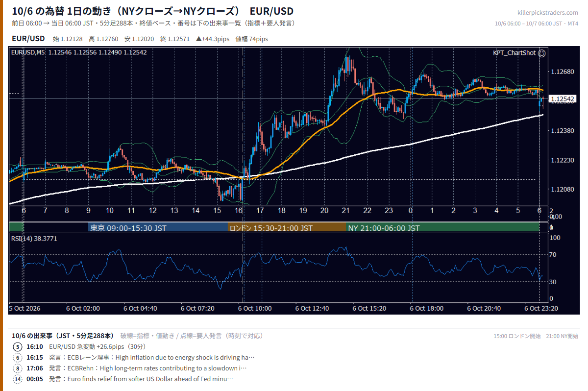This screenshot has height=391, width=588.
Task: Select the high price 高 1.12760
Action: (x=104, y=39)
